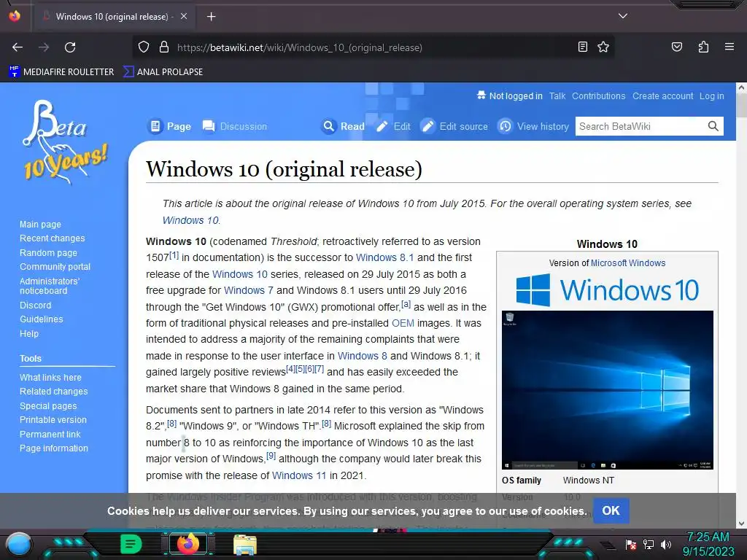747x560 pixels.
Task: Click the Log in link
Action: [711, 96]
